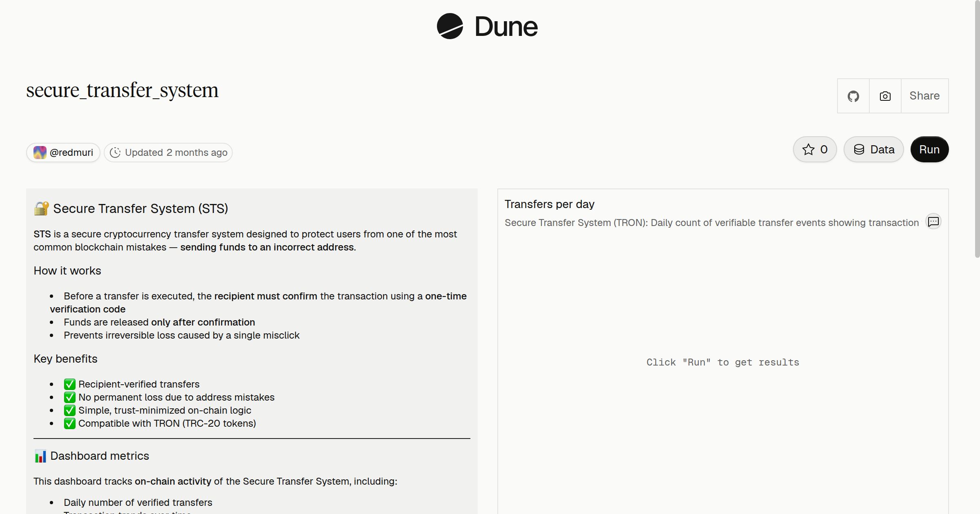Click Prevents irreversible loss bullet text
The width and height of the screenshot is (980, 514).
tap(182, 335)
